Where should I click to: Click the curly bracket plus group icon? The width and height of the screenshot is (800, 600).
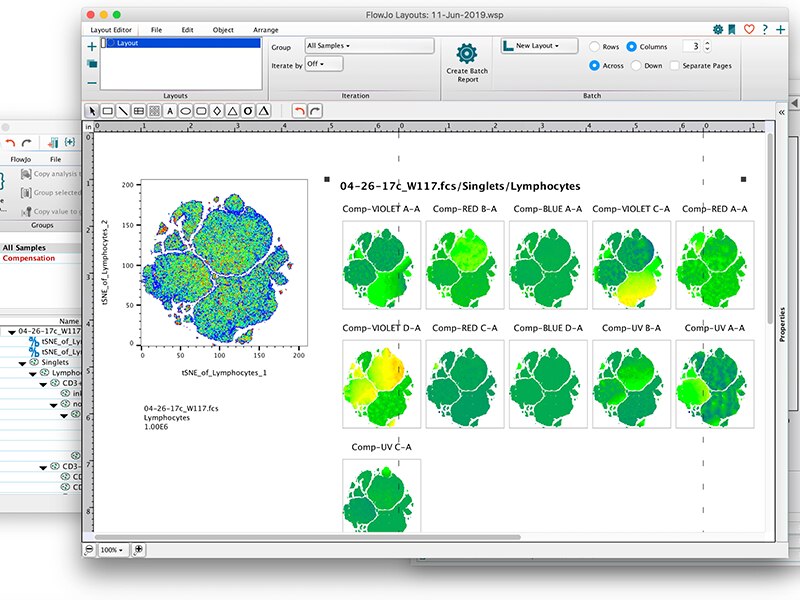(70, 142)
